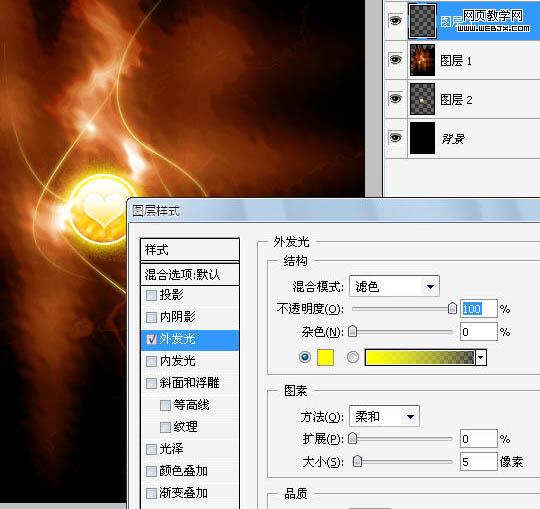Select 混合选项:默认 blending options
This screenshot has height=509, width=540.
pos(190,274)
